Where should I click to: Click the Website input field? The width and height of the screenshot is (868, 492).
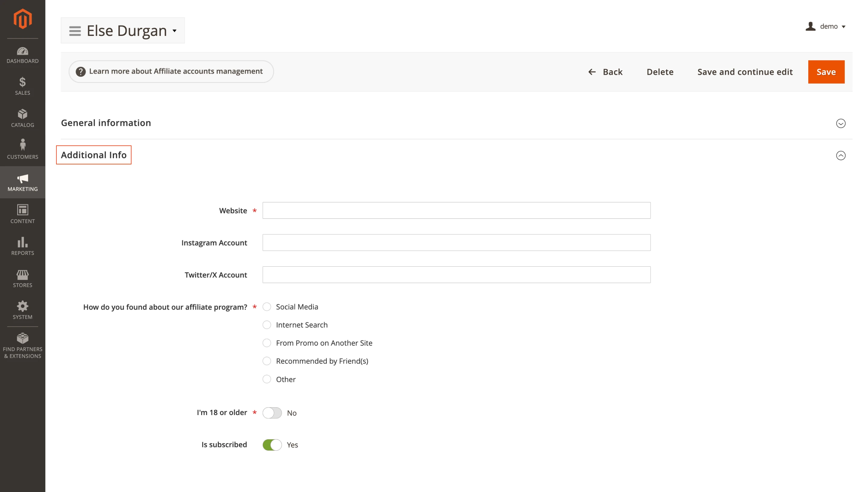pos(457,210)
